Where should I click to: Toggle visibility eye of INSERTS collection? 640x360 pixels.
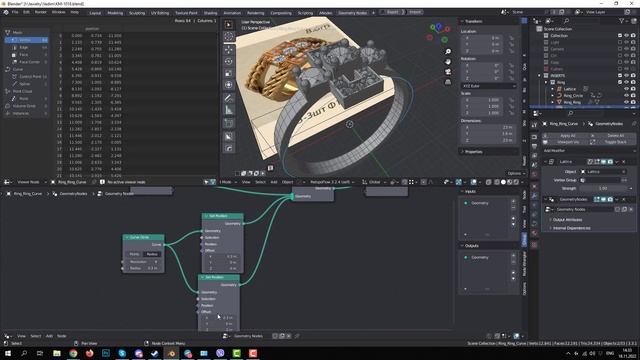point(627,76)
